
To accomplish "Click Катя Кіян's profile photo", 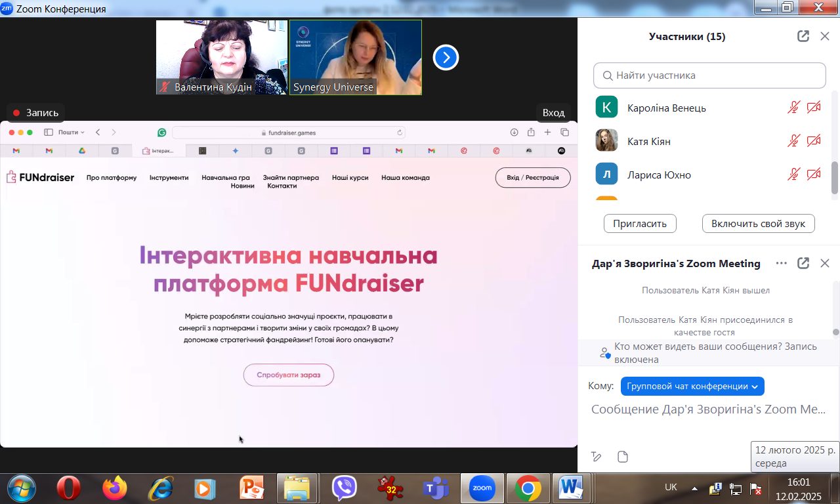I will click(606, 140).
